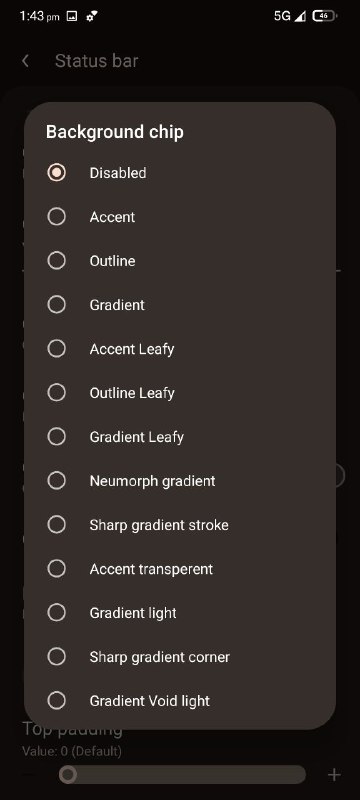This screenshot has height=800, width=360.
Task: Click the Top padding slider handle
Action: coord(68,775)
